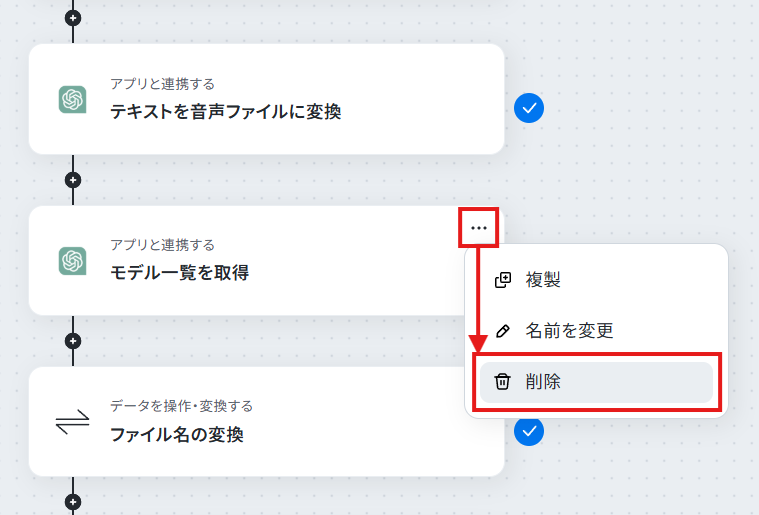Click the duplicate icon beside 複製
The image size is (759, 515).
pyautogui.click(x=503, y=280)
